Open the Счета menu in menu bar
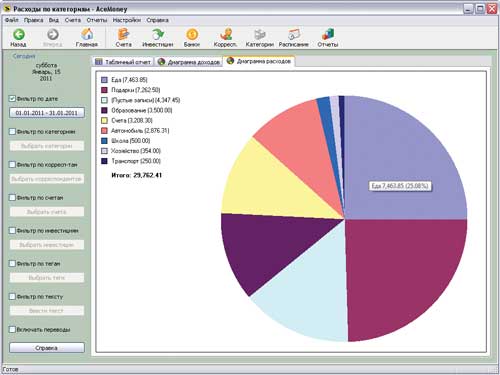500x375 pixels. click(73, 20)
